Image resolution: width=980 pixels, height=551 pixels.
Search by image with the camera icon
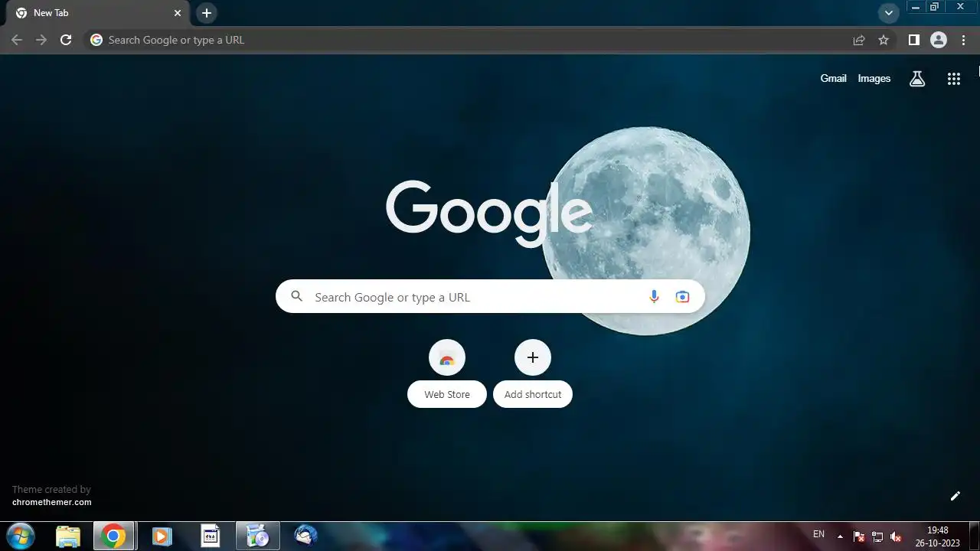click(682, 297)
